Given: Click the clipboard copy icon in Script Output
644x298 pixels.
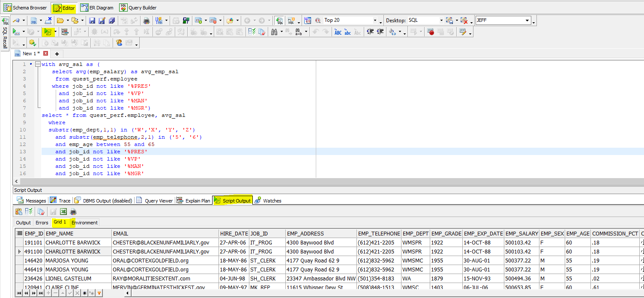Looking at the screenshot, I should tap(18, 212).
